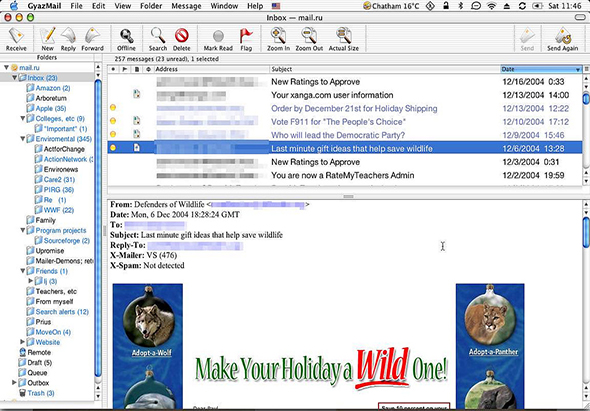Collapse the Colleges, etc folder
The width and height of the screenshot is (590, 411).
click(23, 118)
